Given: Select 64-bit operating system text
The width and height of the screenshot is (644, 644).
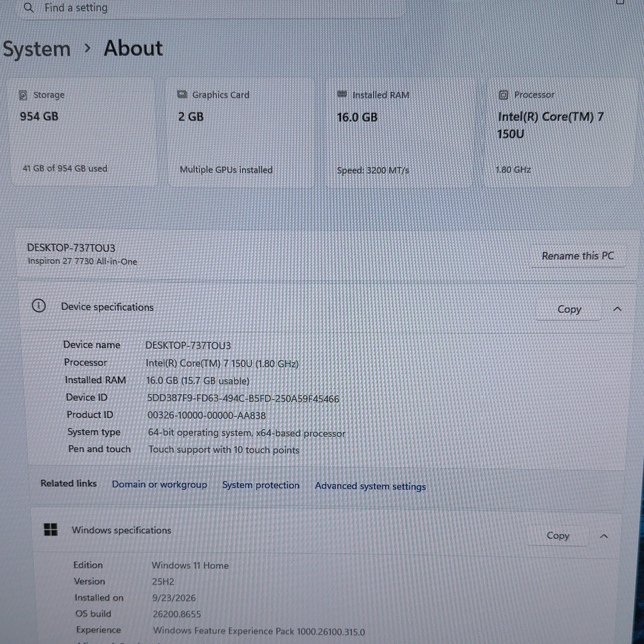Looking at the screenshot, I should 247,433.
